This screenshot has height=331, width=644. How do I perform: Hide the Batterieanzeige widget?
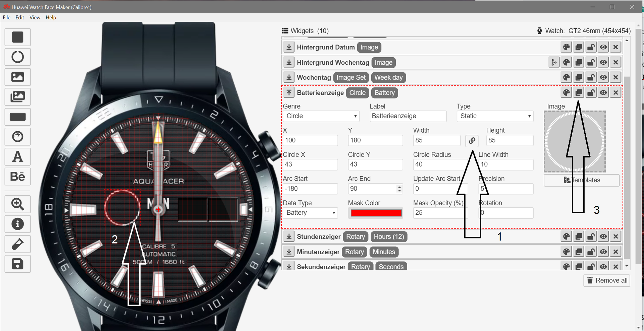tap(603, 92)
